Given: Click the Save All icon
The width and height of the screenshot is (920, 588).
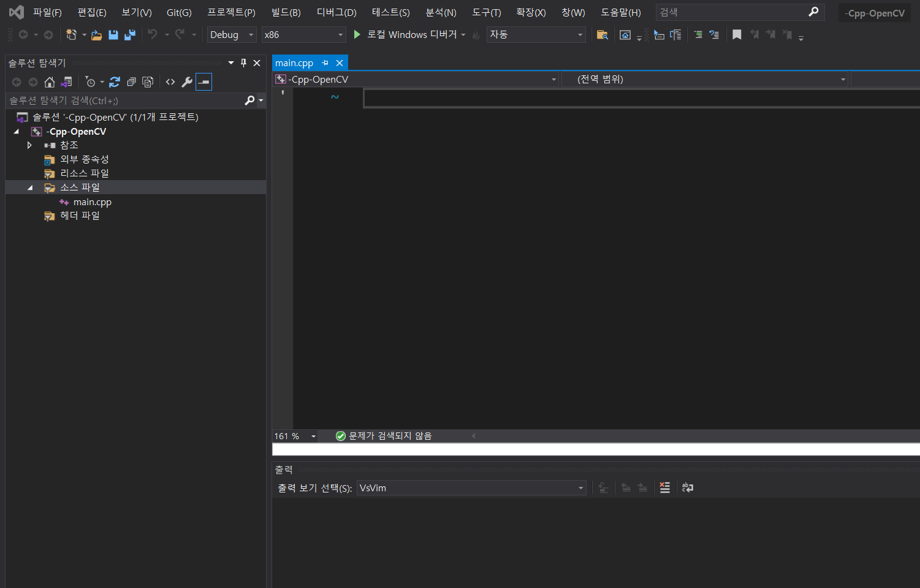Looking at the screenshot, I should 129,35.
